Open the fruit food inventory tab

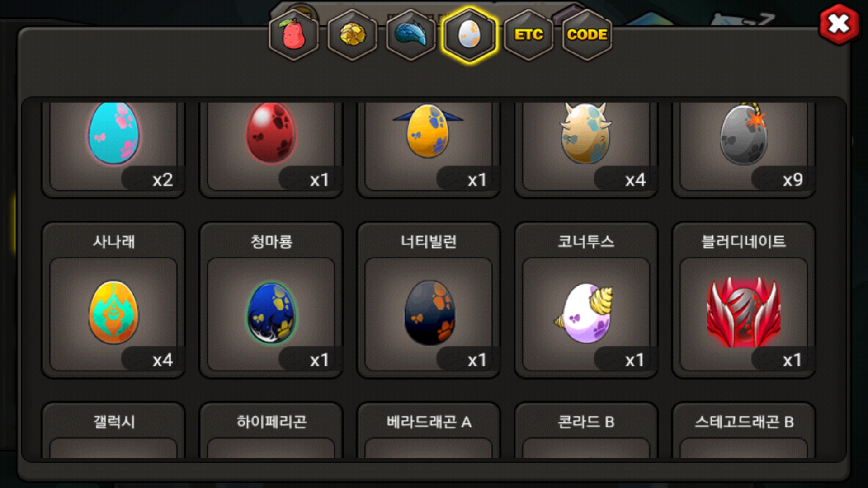coord(294,35)
